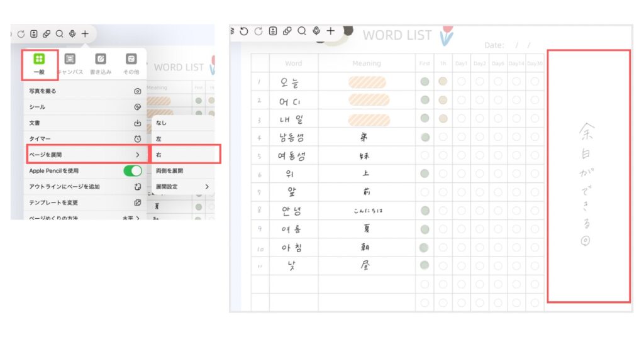Screen dimensions: 644x337
Task: Tap redo arrow in left screenshot toolbar
Action: coord(21,34)
